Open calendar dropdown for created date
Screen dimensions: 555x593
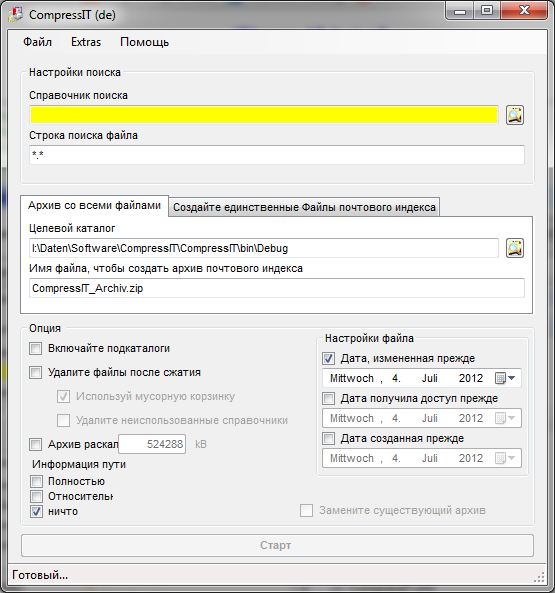tap(505, 458)
